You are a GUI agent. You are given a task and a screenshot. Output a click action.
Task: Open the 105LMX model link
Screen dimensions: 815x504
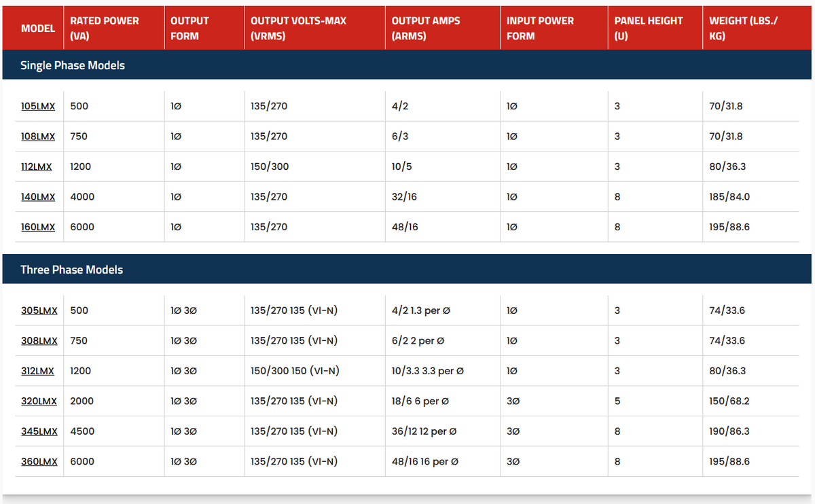tap(38, 107)
